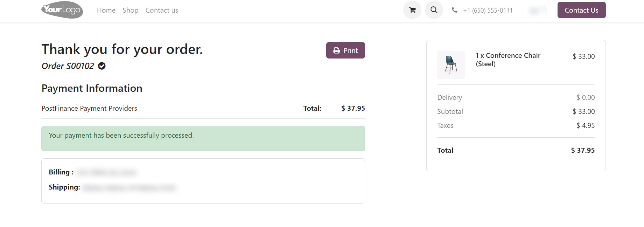Click the checkmark badge next to Order S00102
The image size is (644, 227).
point(101,66)
